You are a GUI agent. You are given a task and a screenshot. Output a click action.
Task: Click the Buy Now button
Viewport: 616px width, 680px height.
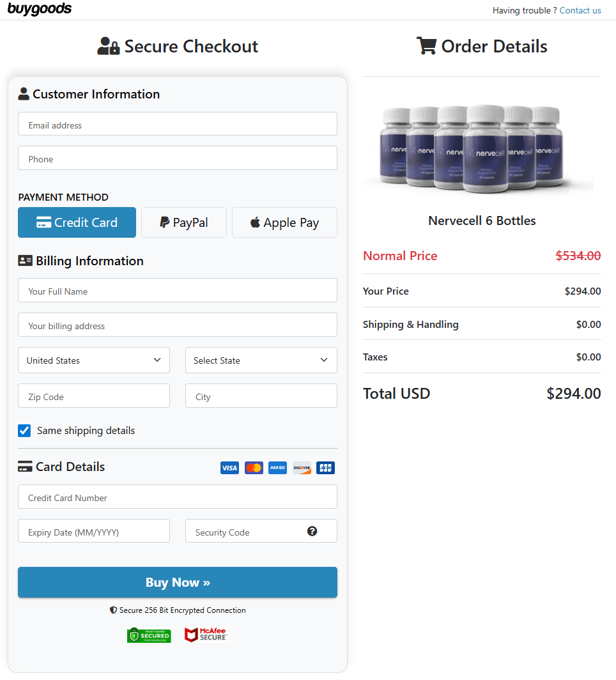pos(177,582)
